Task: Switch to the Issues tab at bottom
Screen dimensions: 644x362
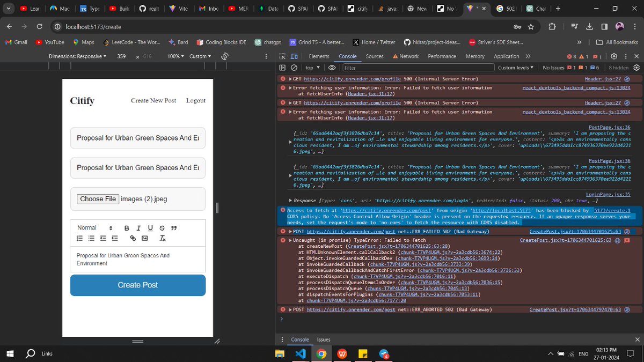Action: (x=323, y=339)
